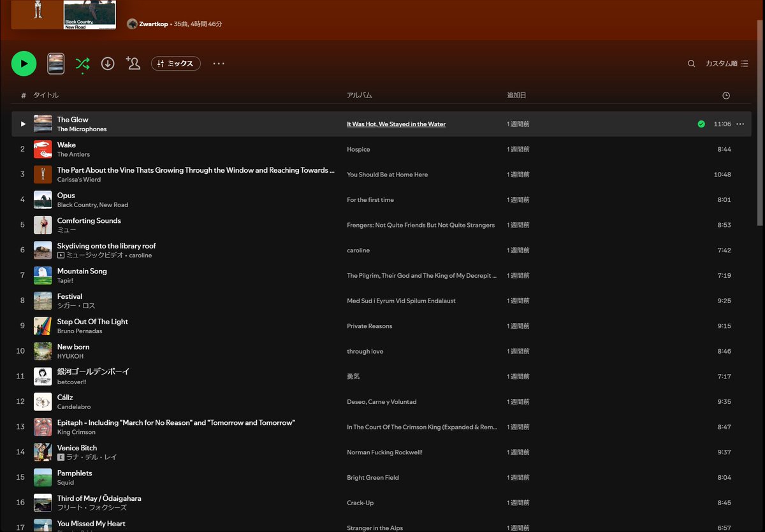Open album It Was Hot, We Stayed in the Water
This screenshot has height=532, width=765.
[396, 124]
